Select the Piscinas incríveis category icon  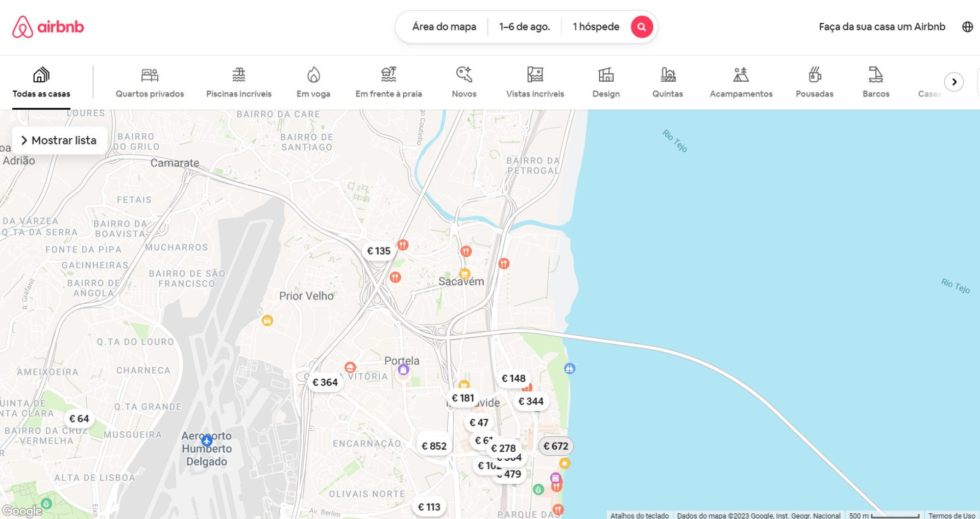(238, 76)
